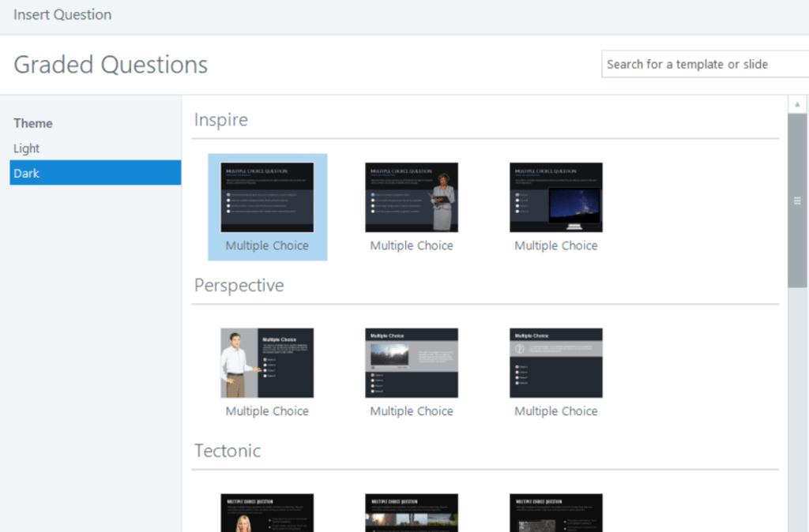This screenshot has height=532, width=809.
Task: Click the Tectonic section header
Action: [228, 451]
